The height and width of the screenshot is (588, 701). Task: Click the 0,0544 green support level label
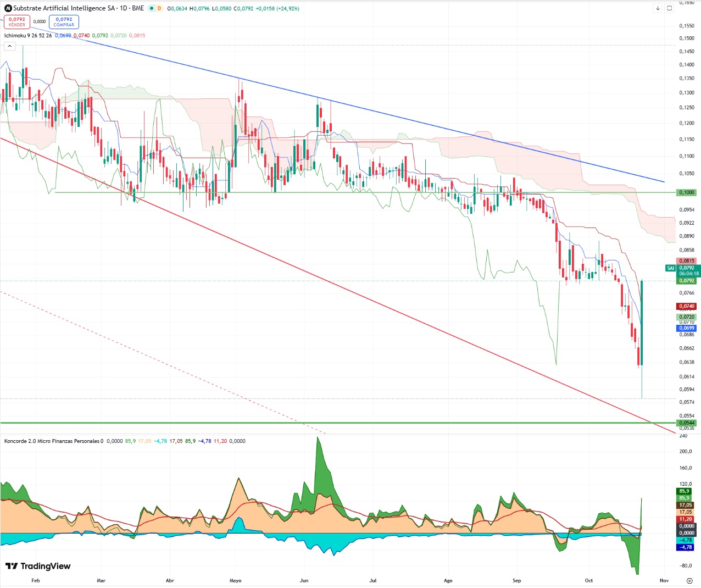(687, 423)
